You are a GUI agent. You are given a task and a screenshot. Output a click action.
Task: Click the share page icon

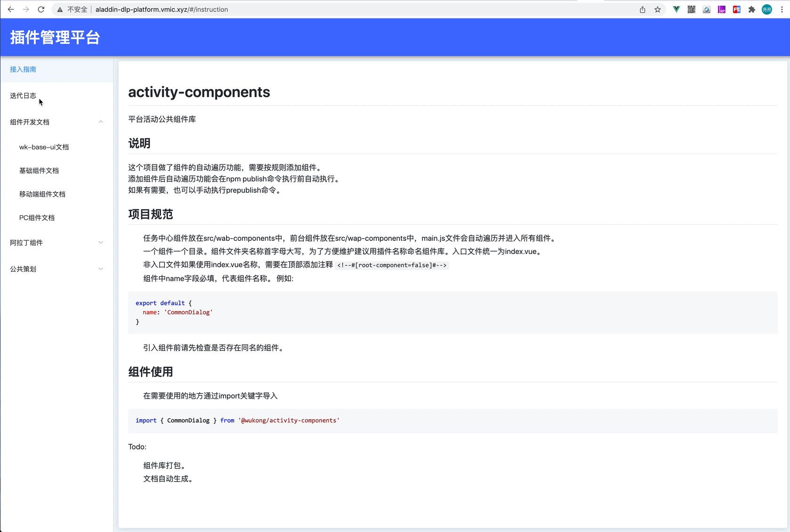coord(643,9)
